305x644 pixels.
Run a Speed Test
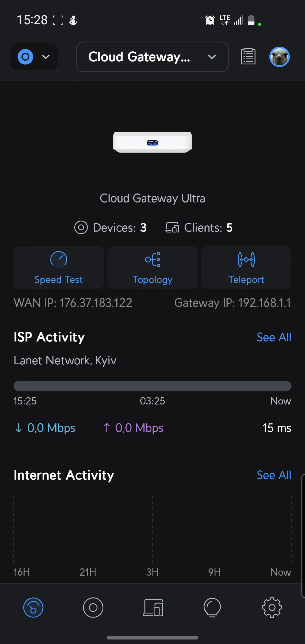pos(59,267)
